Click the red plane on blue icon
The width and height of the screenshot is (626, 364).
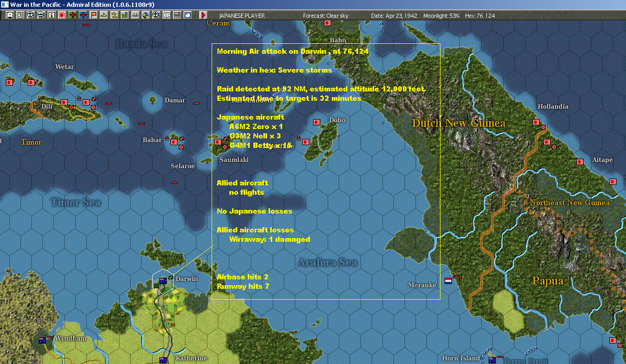coord(83,15)
